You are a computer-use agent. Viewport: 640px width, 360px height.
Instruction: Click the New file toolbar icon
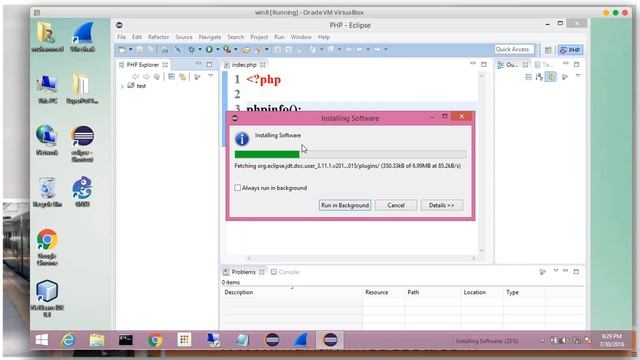click(122, 50)
